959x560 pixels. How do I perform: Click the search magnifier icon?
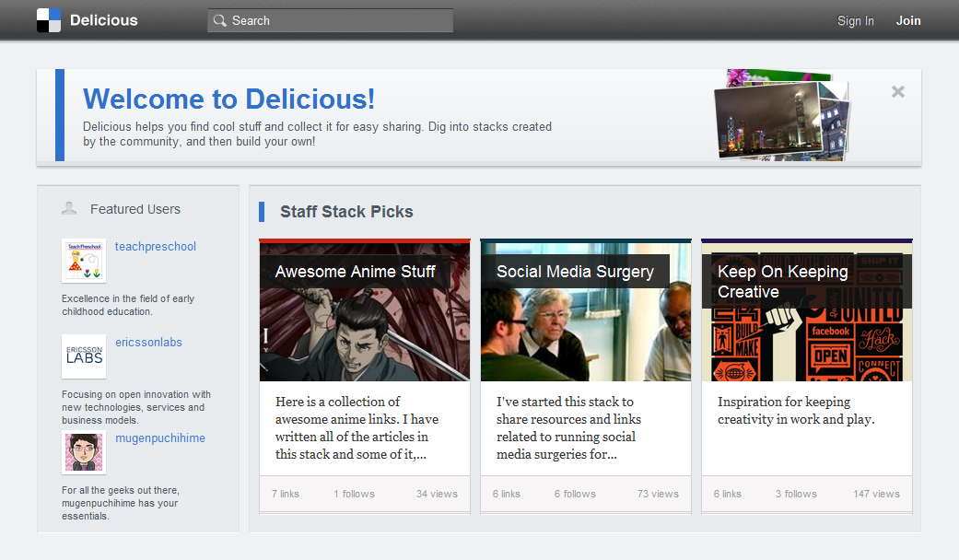(x=219, y=21)
